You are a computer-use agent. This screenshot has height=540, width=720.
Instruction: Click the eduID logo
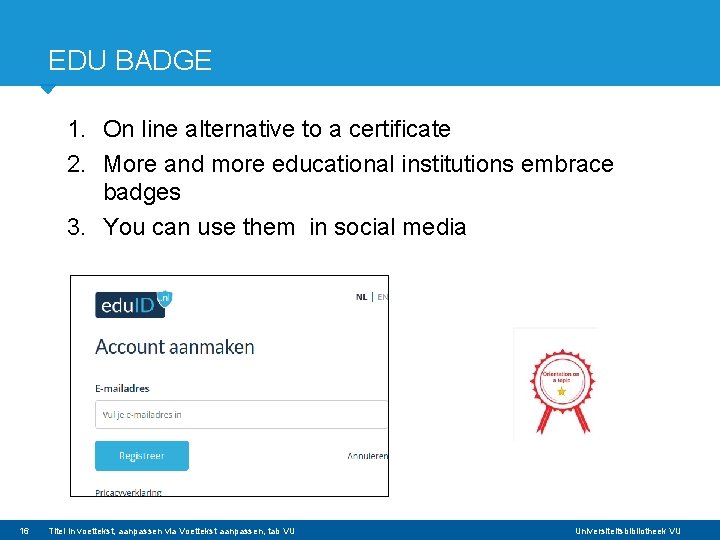(x=134, y=304)
